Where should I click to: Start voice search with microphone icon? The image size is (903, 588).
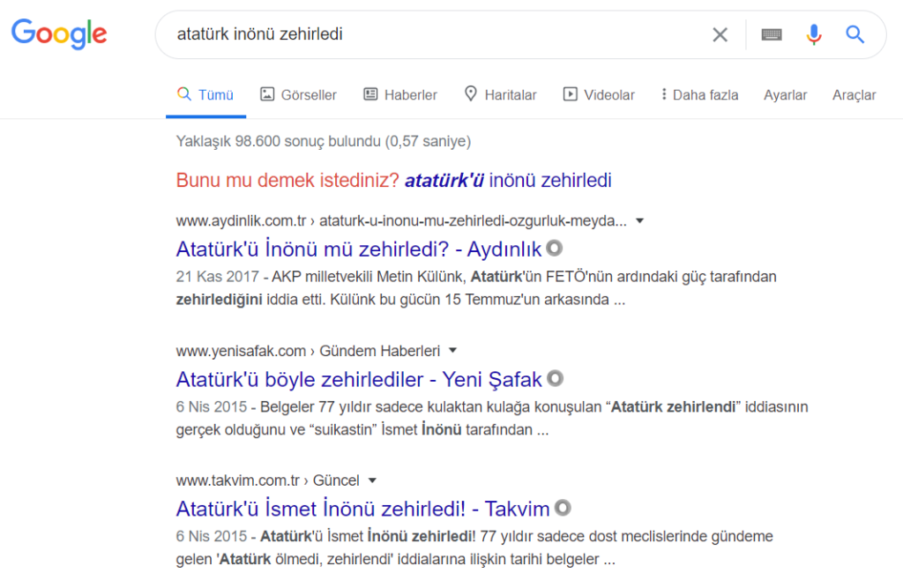coord(814,34)
